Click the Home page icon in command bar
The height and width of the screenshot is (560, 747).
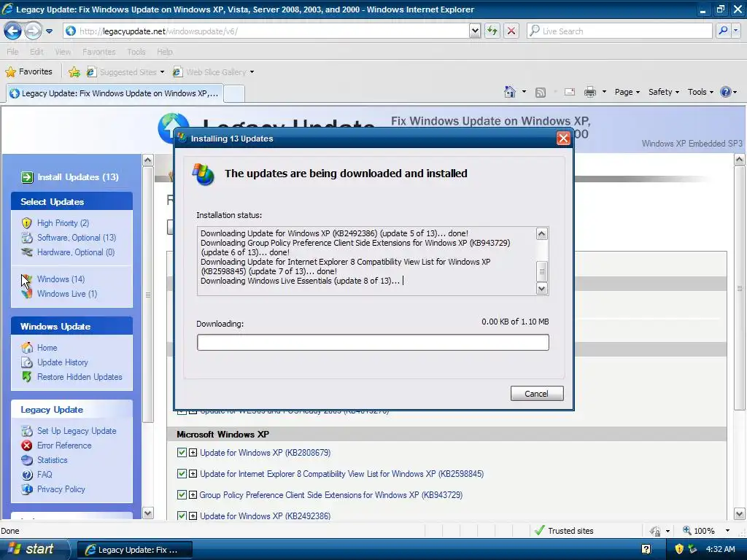[510, 92]
